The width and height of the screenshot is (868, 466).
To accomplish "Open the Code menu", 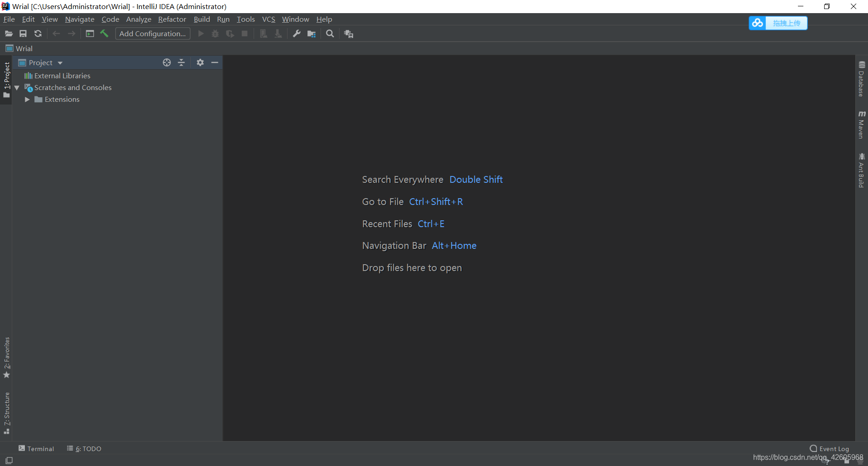I will click(x=110, y=19).
